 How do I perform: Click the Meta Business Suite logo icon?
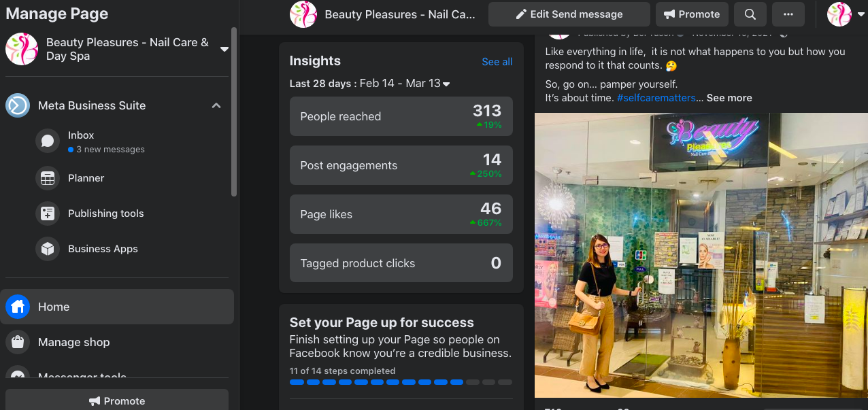pyautogui.click(x=18, y=105)
